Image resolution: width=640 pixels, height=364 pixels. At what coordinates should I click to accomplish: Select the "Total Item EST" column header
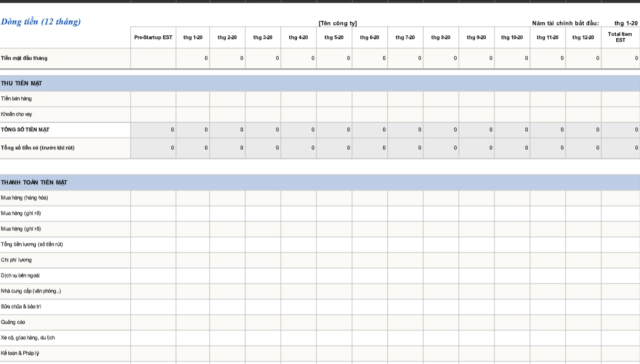point(620,37)
